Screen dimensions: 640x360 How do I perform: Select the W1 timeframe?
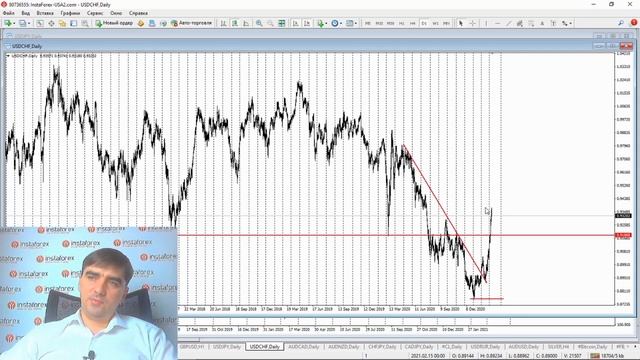tap(436, 23)
